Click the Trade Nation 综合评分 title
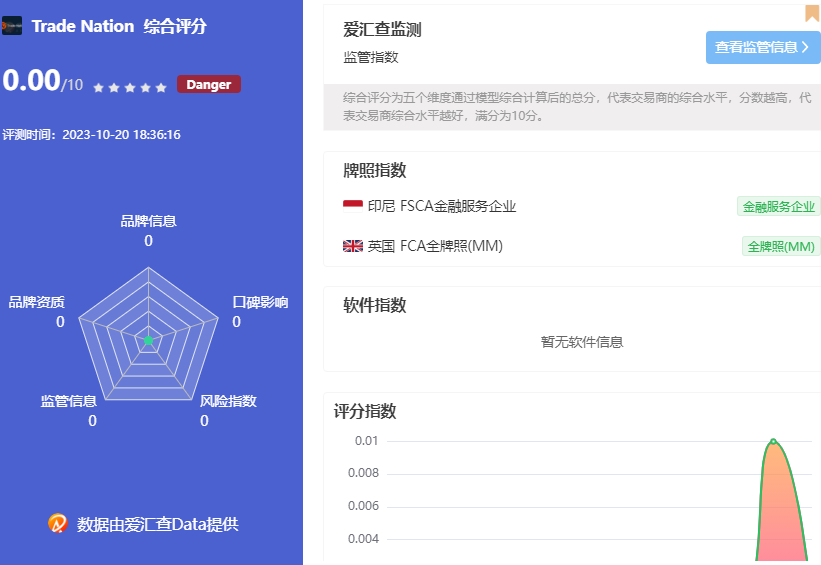 119,26
